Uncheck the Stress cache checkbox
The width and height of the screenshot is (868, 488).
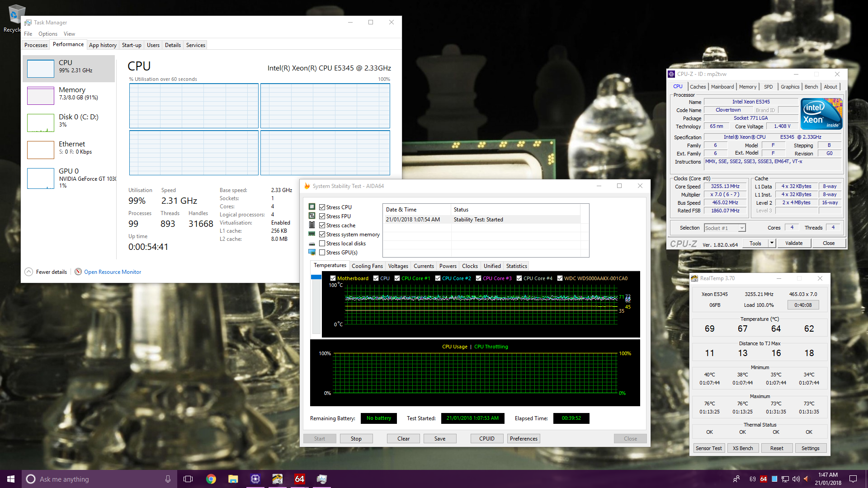pos(322,225)
